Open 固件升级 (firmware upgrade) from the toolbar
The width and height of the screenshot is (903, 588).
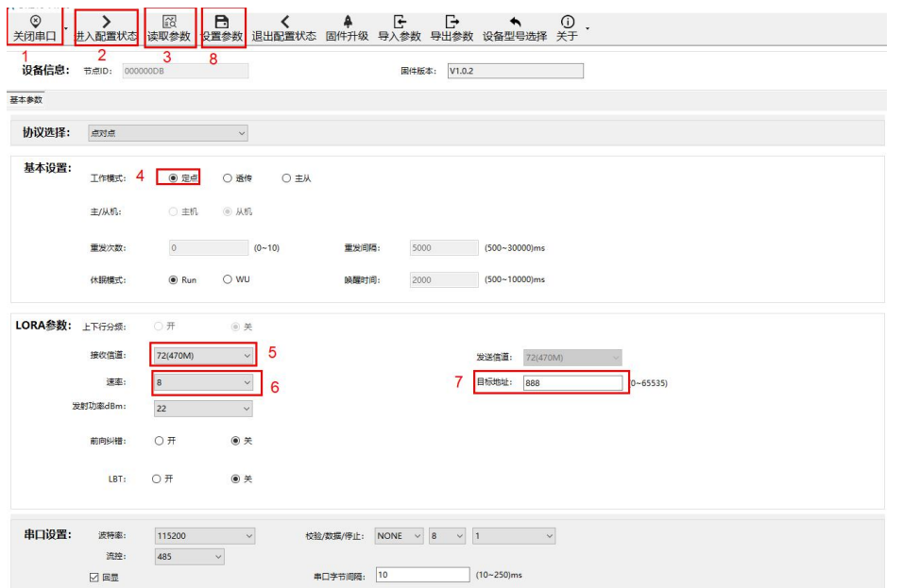(347, 21)
